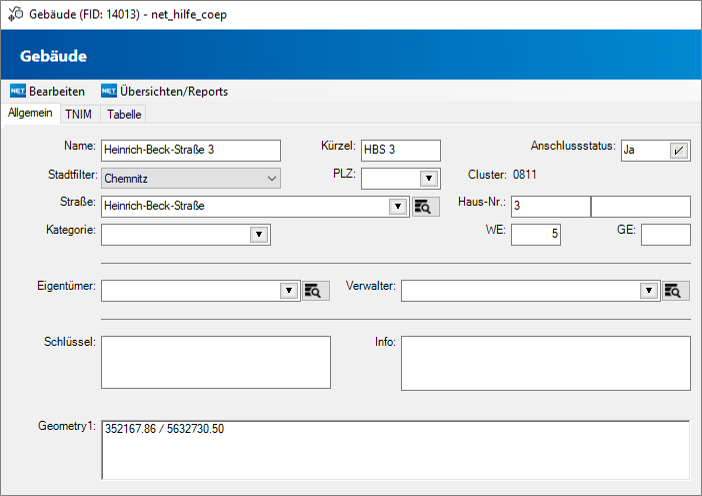Image resolution: width=702 pixels, height=496 pixels.
Task: Click the Gebäude header title
Action: point(53,56)
